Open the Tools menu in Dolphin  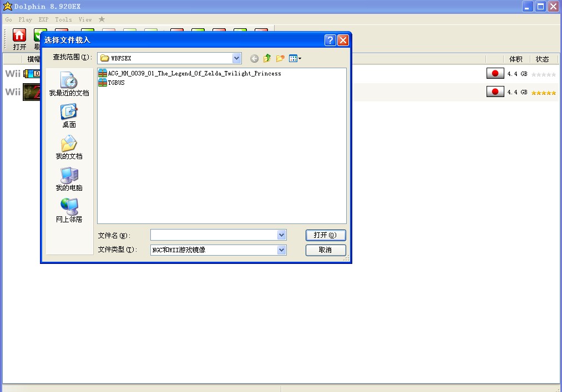(63, 20)
